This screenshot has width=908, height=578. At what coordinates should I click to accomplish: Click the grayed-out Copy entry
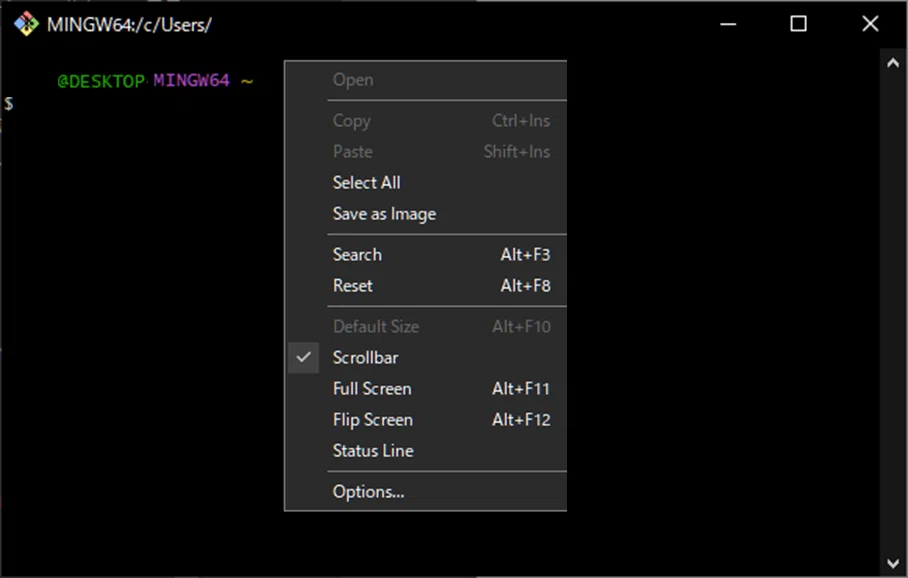pos(426,121)
